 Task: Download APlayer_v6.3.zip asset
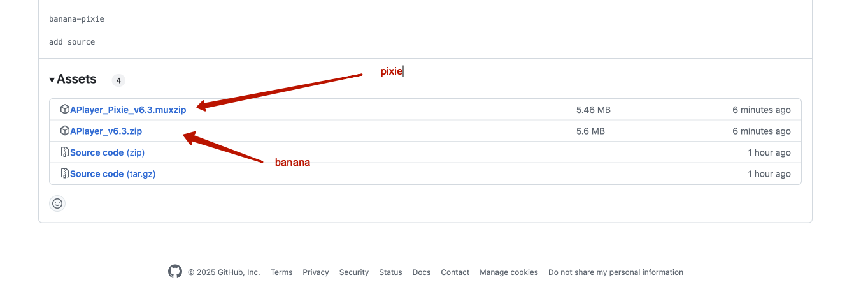[x=106, y=131]
